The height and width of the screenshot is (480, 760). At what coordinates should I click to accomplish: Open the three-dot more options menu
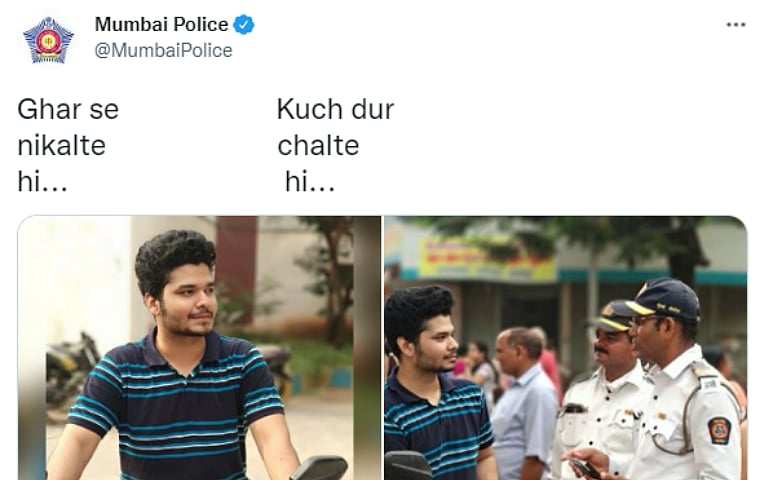coord(736,25)
